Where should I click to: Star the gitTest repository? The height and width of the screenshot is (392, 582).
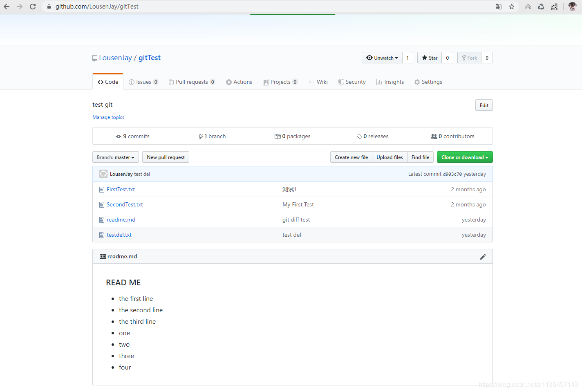point(430,58)
